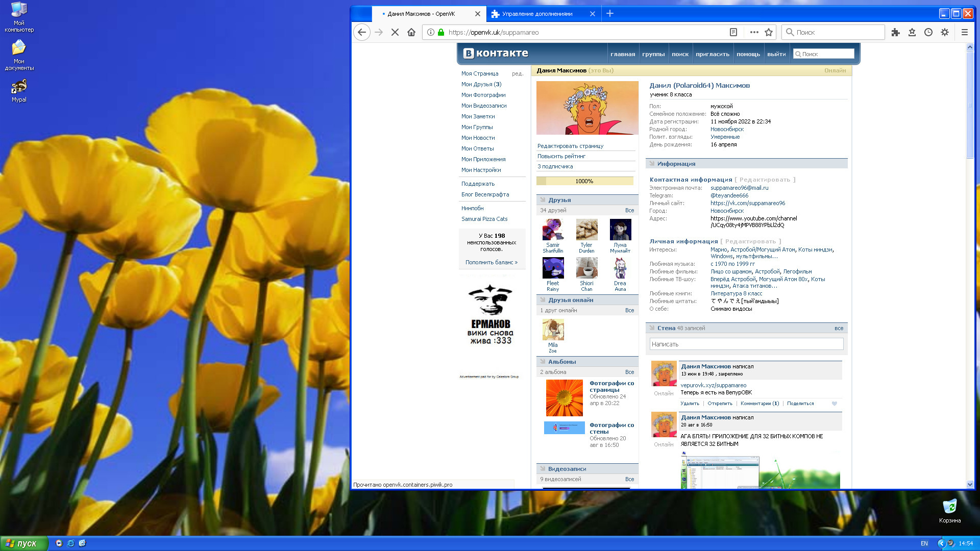Image resolution: width=980 pixels, height=551 pixels.
Task: Open the hamburger application menu
Action: (x=964, y=32)
